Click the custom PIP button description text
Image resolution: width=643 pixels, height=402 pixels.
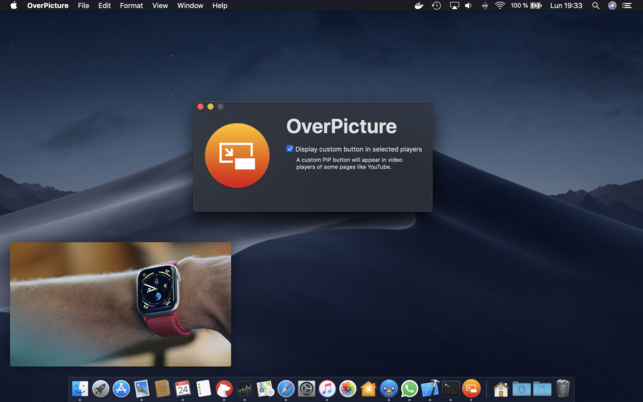pos(349,163)
